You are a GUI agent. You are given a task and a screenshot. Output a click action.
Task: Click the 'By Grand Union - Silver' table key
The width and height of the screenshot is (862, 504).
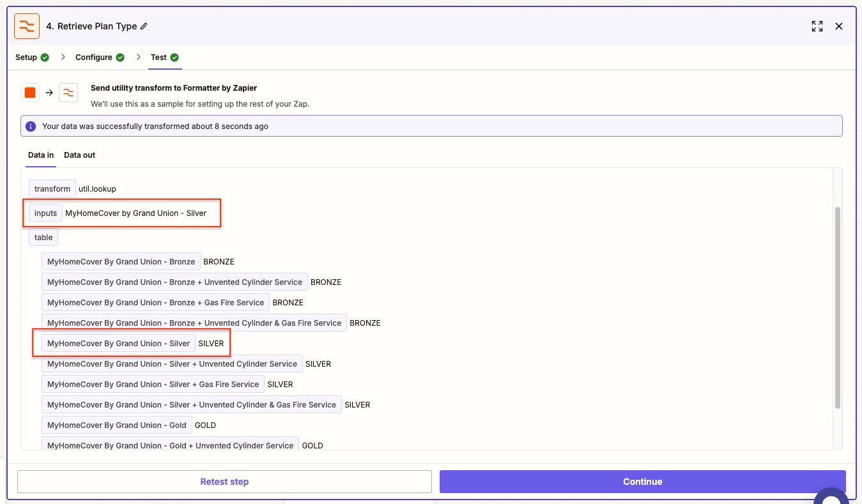[119, 344]
